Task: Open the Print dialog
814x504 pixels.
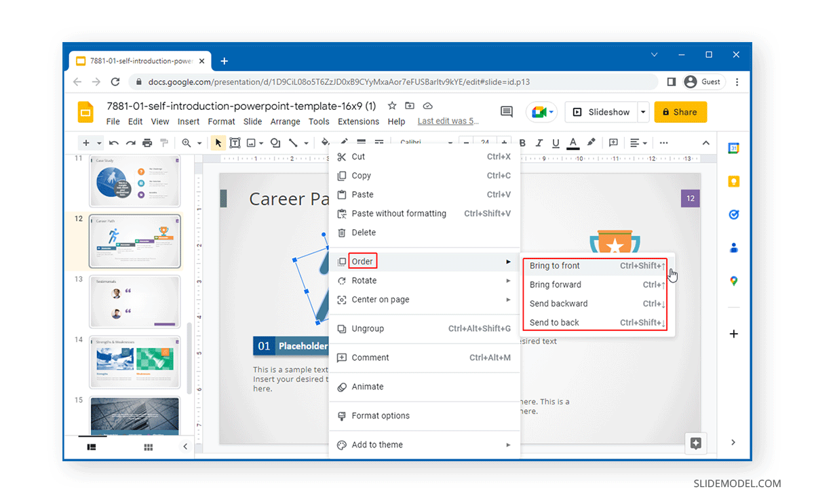Action: coord(147,142)
